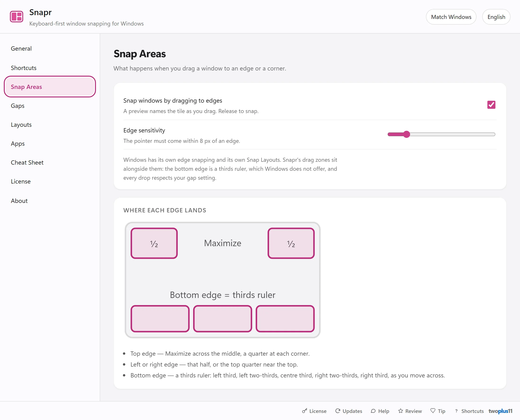Switch to the Layouts section
The image size is (520, 420).
50,125
